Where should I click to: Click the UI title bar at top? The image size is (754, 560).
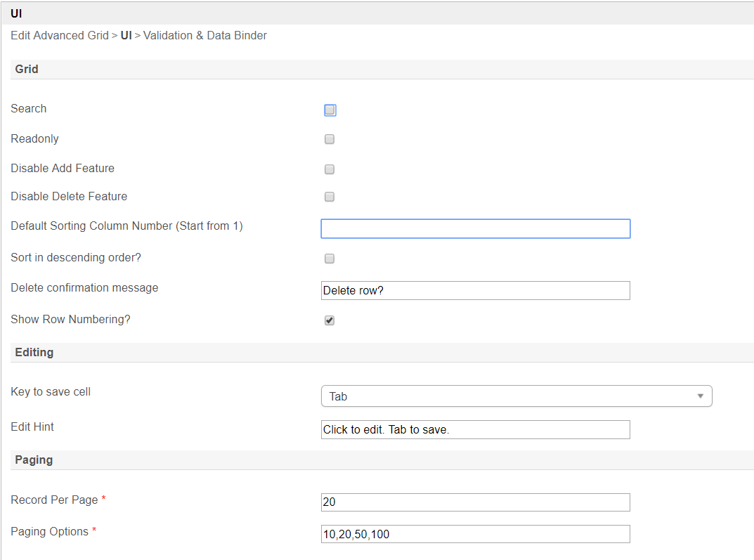click(17, 13)
